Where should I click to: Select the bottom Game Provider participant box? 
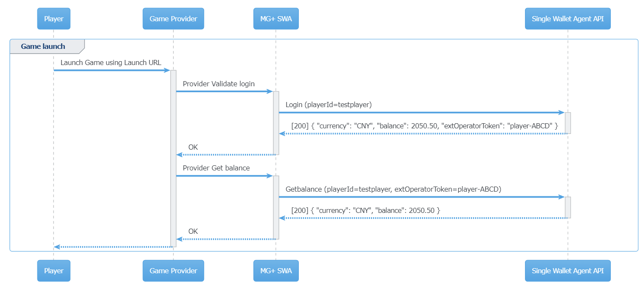173,271
